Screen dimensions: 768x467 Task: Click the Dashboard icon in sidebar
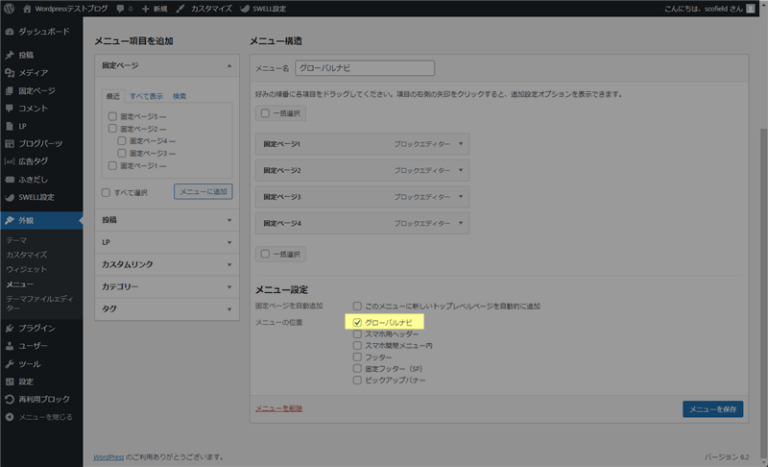(9, 32)
